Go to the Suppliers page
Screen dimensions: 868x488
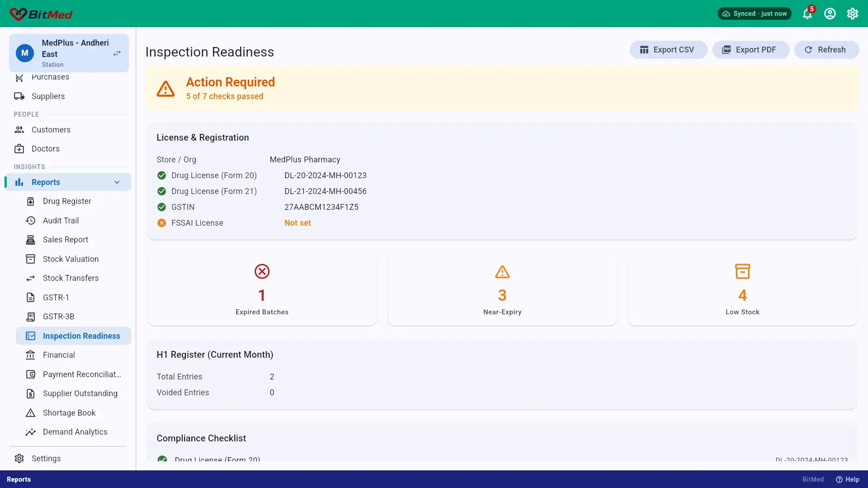click(x=68, y=96)
